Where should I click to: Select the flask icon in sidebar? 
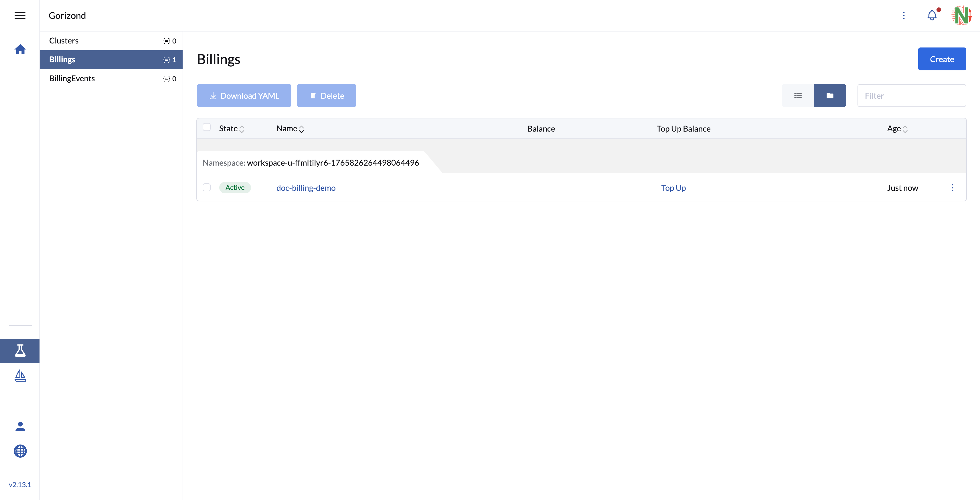pyautogui.click(x=20, y=351)
